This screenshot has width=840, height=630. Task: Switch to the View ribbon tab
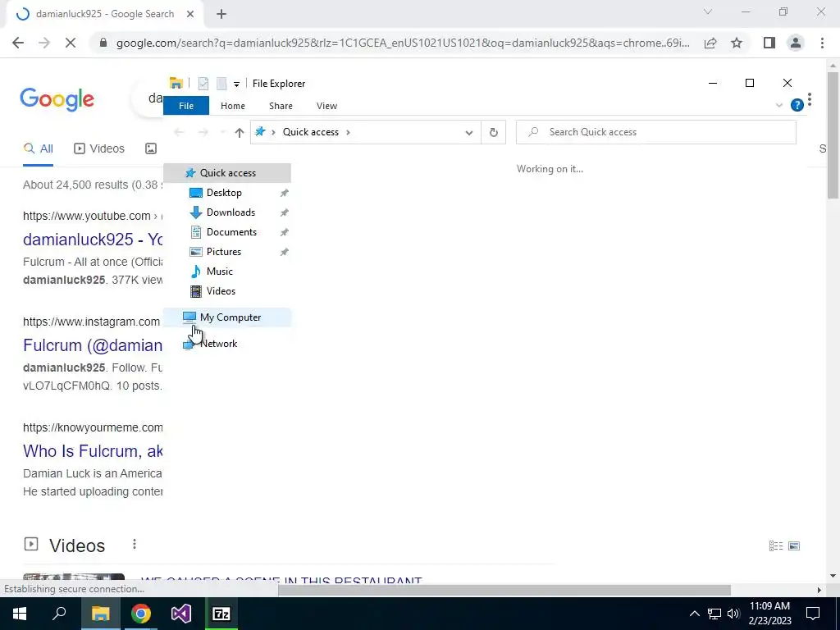326,106
